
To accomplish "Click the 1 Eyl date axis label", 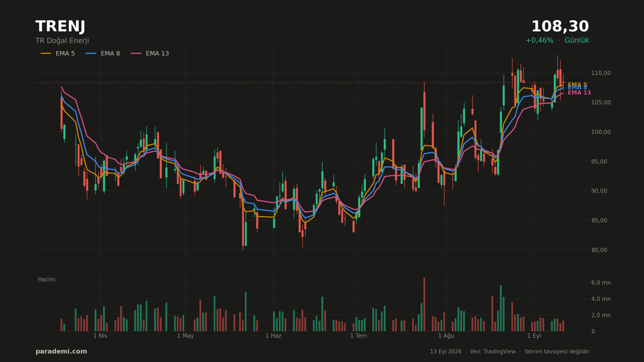I will pos(534,336).
